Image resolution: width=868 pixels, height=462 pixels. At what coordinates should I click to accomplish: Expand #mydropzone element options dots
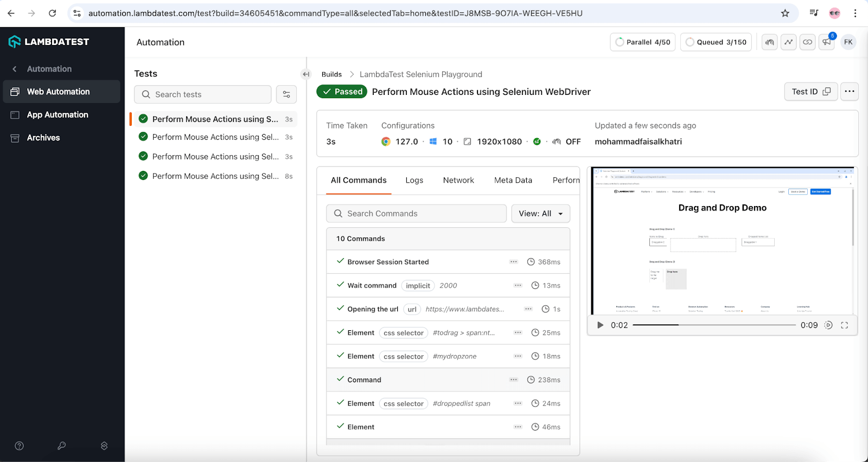pos(518,356)
